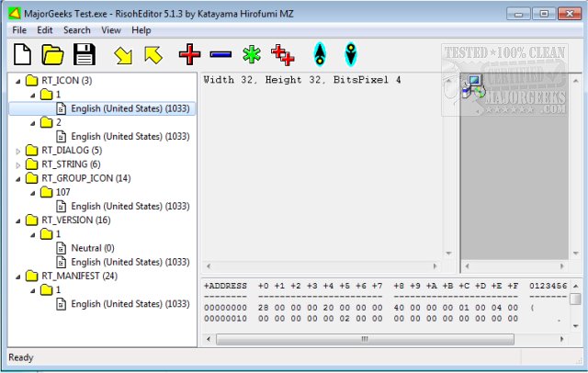The image size is (588, 373).
Task: Open a file with the yellow folder icon
Action: tap(52, 55)
